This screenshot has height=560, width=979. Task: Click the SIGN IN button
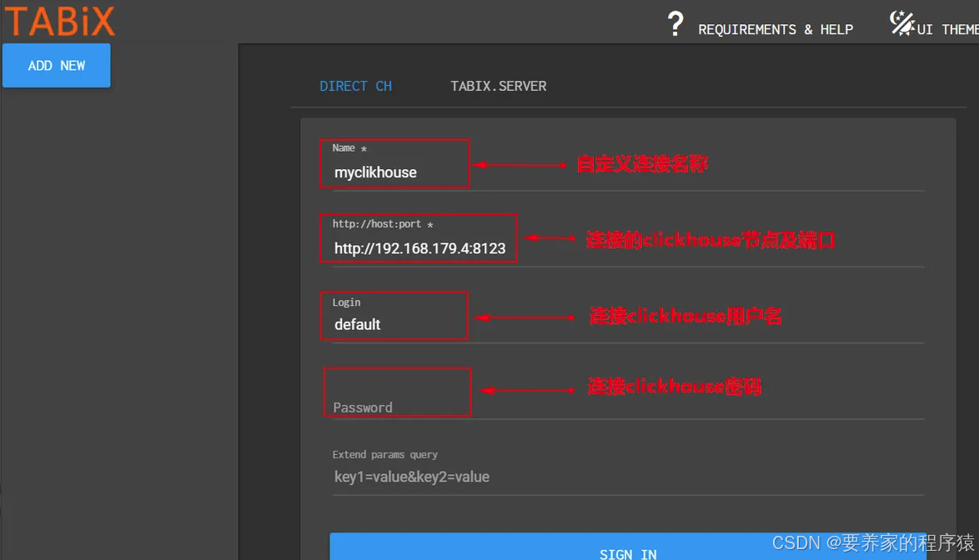pos(627,547)
